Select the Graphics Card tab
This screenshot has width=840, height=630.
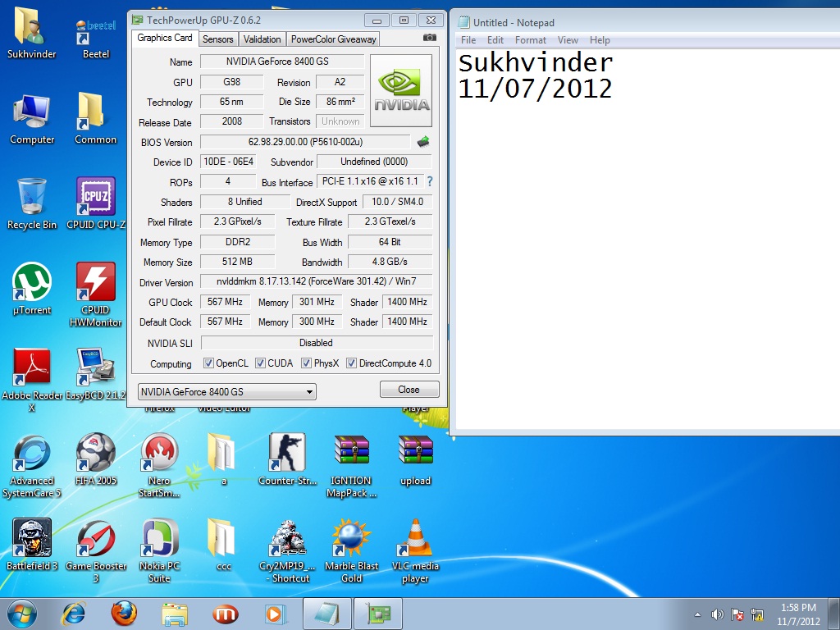point(164,38)
